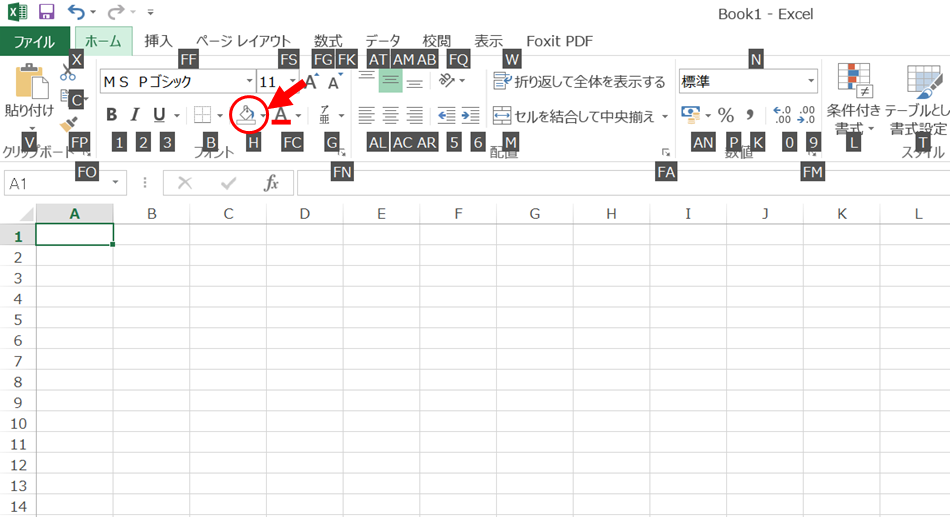The height and width of the screenshot is (517, 950).
Task: Toggle 折り返して全体を表示する wrap text
Action: click(x=579, y=81)
